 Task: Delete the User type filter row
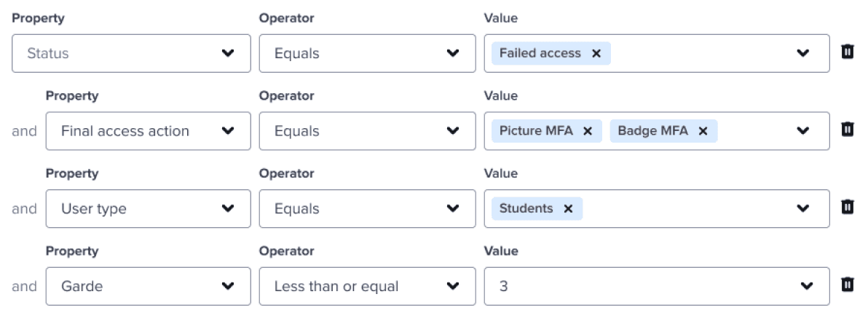(x=847, y=207)
